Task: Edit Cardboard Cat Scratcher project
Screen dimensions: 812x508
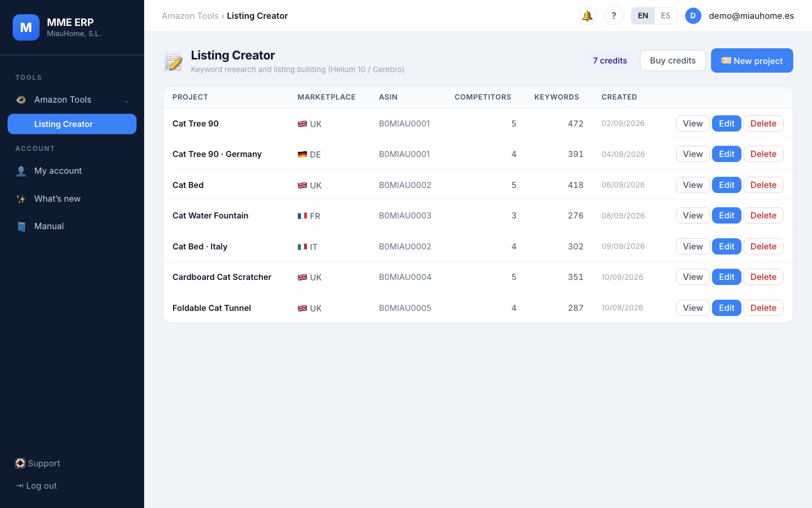Action: tap(726, 277)
